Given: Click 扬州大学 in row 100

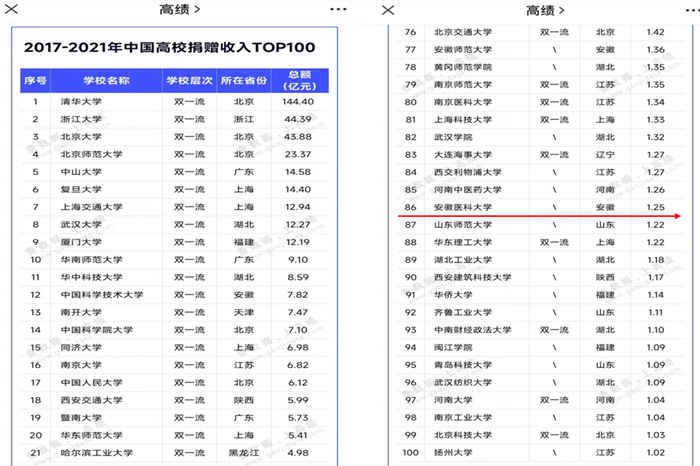Looking at the screenshot, I should pos(453,453).
